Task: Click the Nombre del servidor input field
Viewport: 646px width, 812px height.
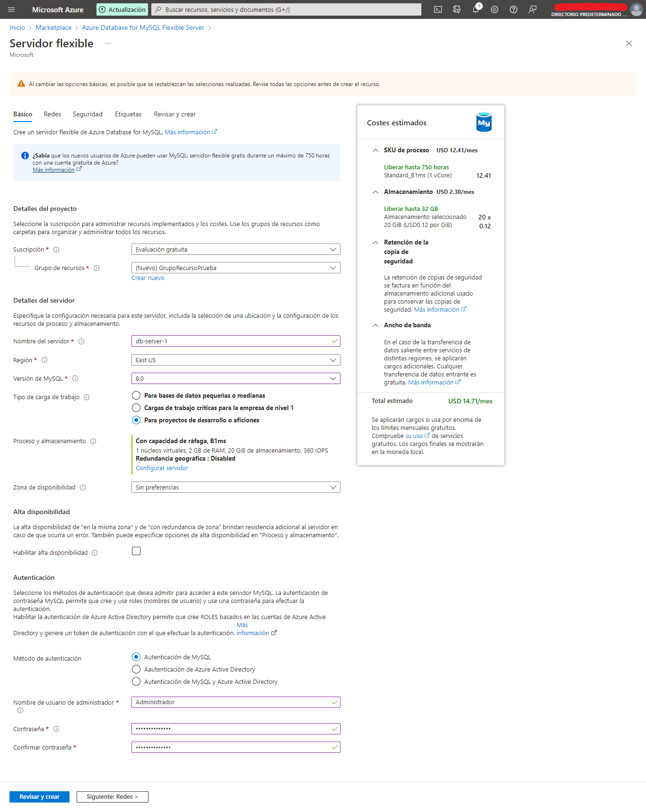Action: (x=236, y=341)
